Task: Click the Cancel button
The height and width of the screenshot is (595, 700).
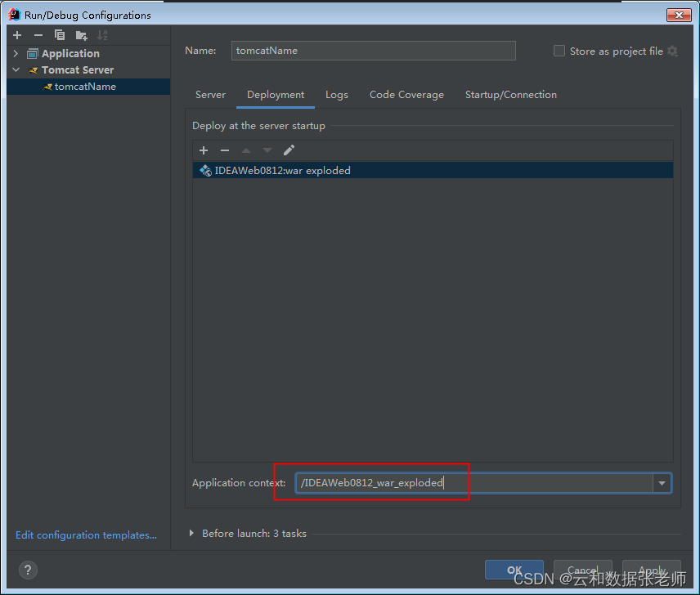Action: tap(582, 570)
